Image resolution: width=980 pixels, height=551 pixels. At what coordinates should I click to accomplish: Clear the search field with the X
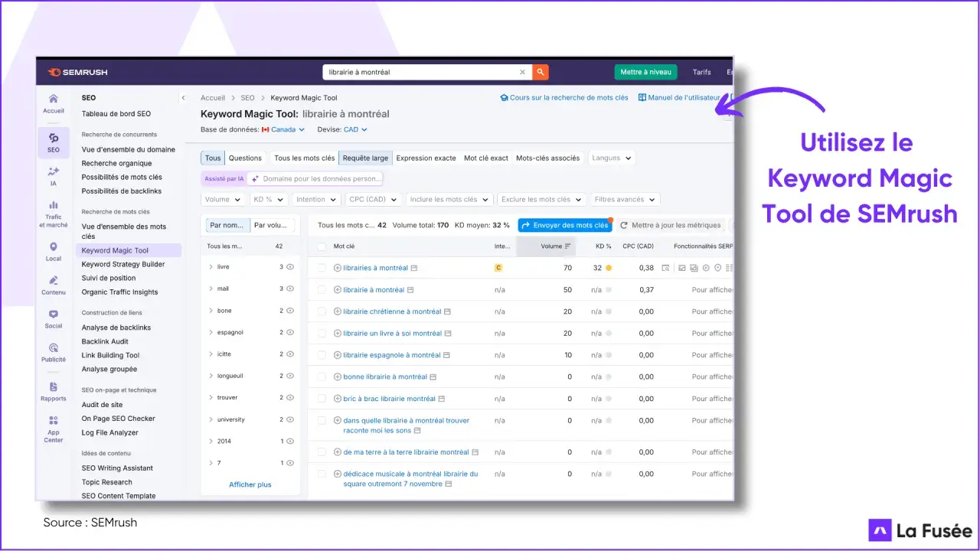click(523, 73)
